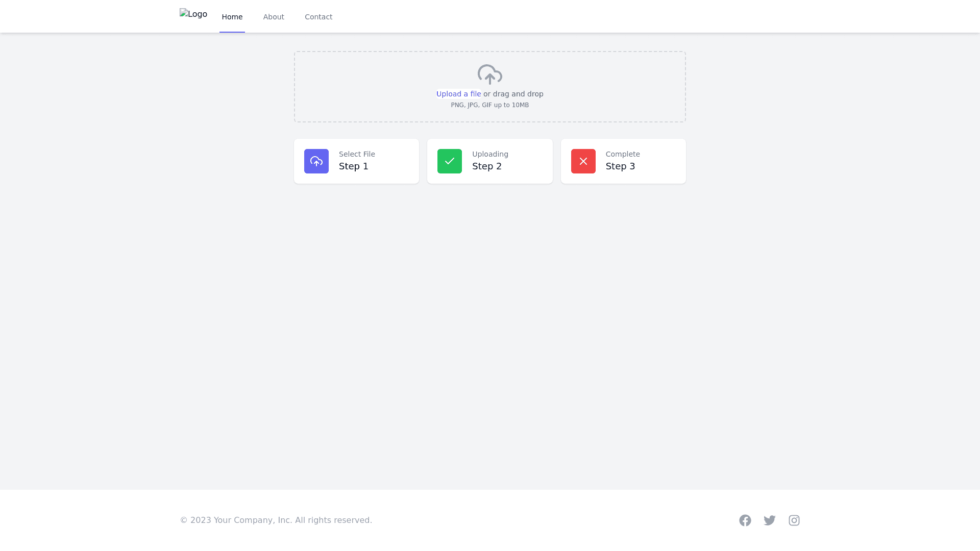Select the Step 1 card title
Screen dimensions: 980x551
click(x=354, y=166)
